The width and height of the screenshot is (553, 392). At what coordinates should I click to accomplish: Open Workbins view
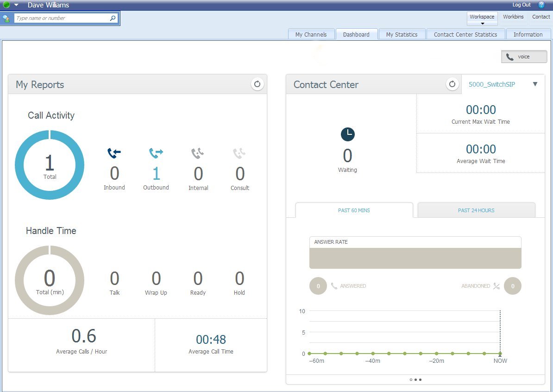[x=513, y=17]
